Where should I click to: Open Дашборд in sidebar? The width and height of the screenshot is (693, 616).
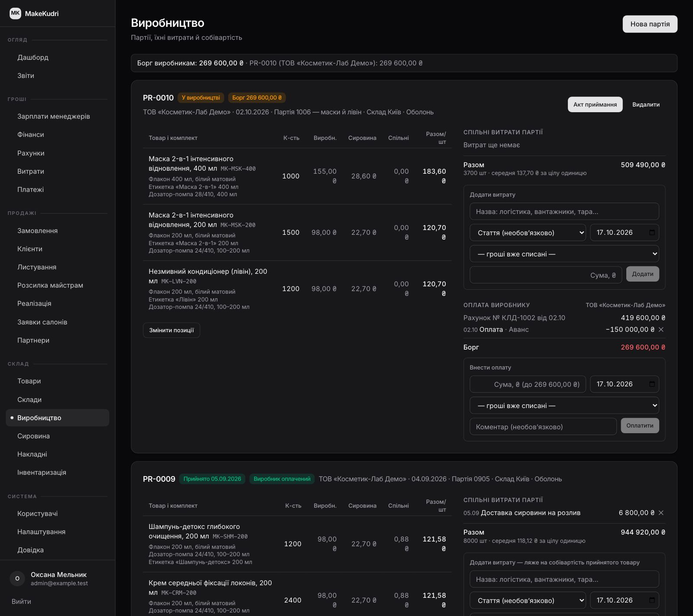tap(57, 58)
